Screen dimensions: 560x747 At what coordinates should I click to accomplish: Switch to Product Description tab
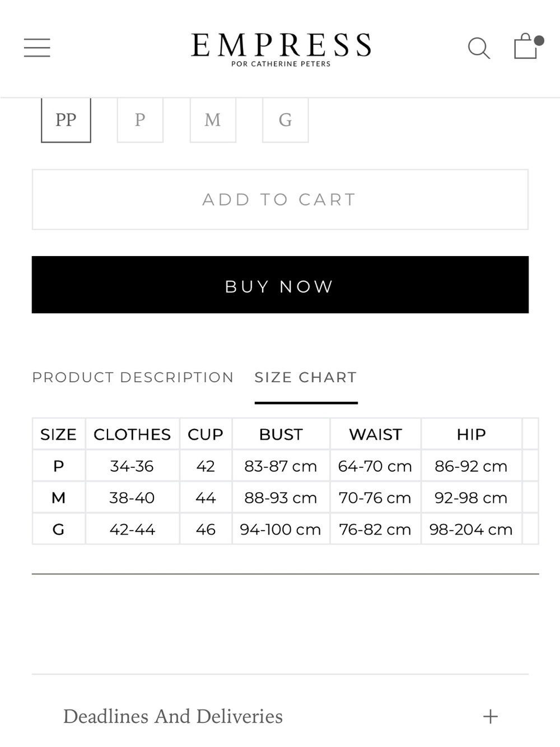click(133, 377)
